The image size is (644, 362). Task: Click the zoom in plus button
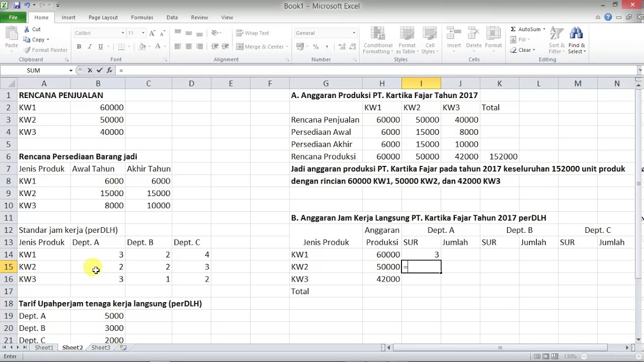637,356
